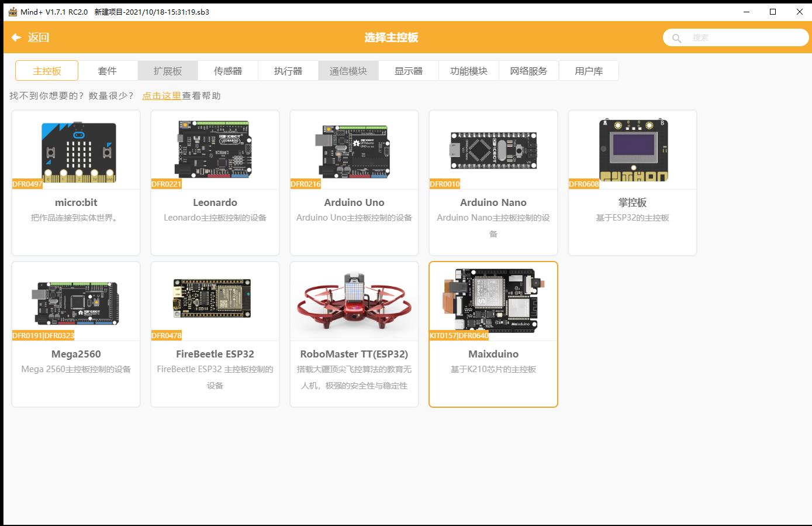Open the 显示器 tab

click(x=409, y=71)
